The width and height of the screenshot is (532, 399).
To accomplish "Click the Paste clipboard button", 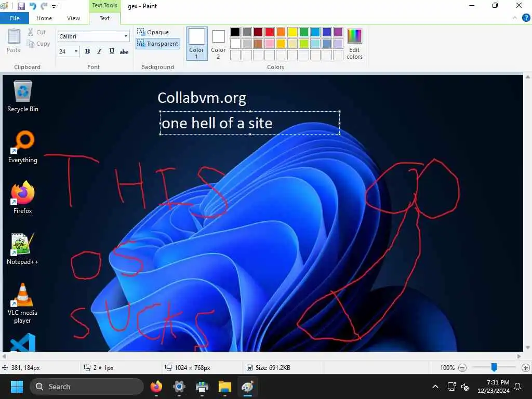I will 14,41.
